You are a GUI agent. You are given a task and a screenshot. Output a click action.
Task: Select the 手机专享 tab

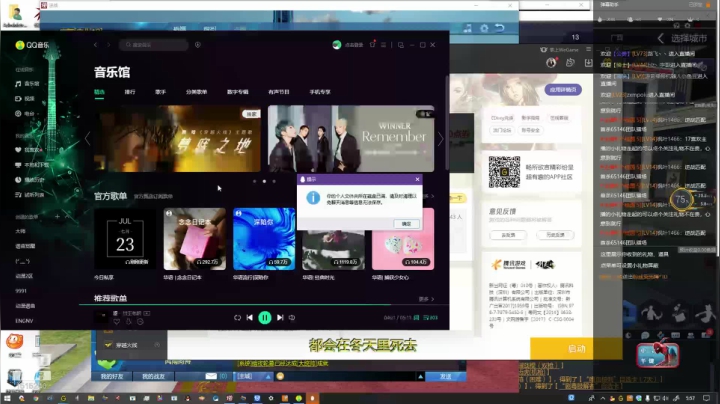tap(320, 92)
